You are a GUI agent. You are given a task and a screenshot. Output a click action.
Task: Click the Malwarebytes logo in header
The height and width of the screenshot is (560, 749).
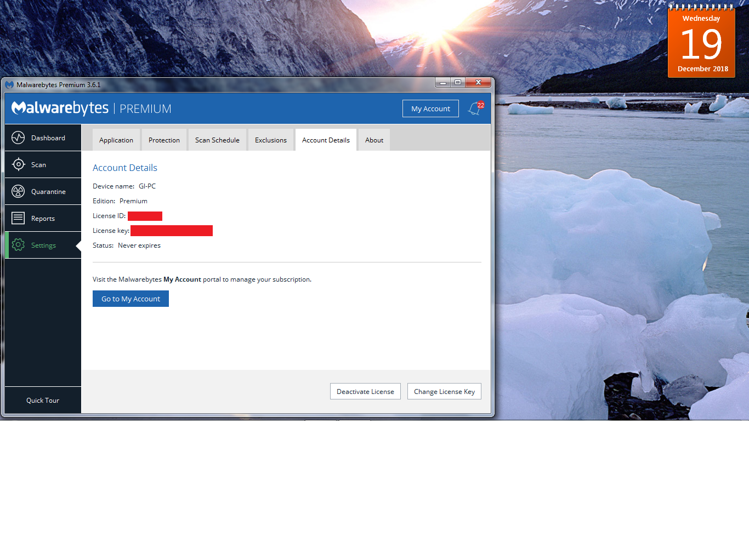[x=60, y=108]
